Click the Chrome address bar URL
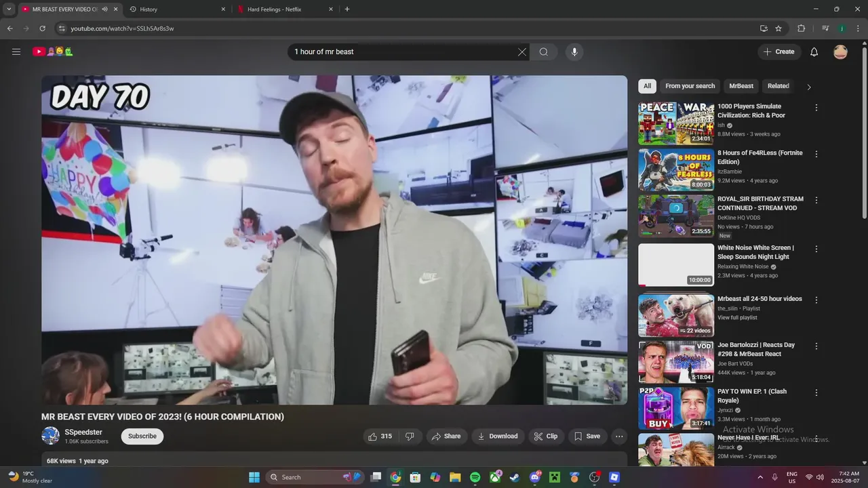 (122, 28)
